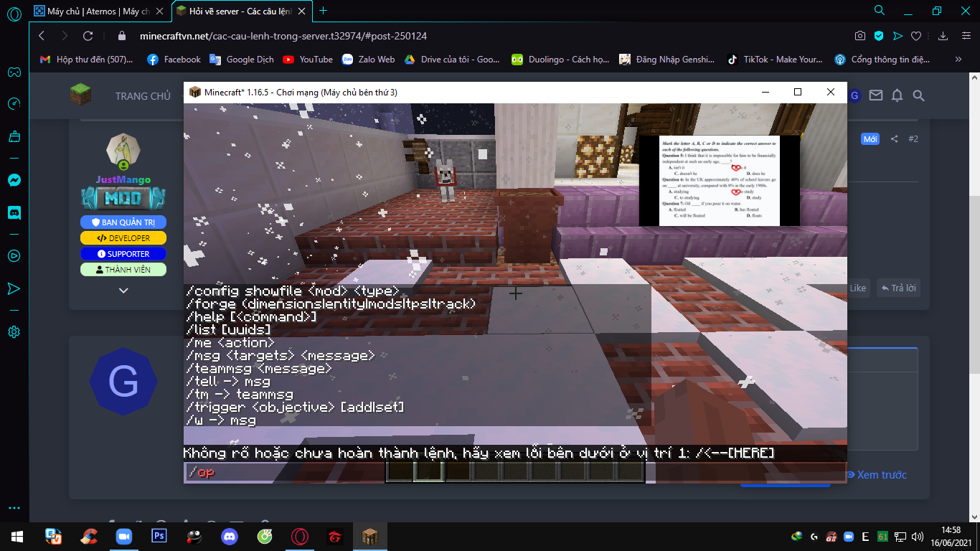980x551 pixels.
Task: Click the SUPPORTER badge
Action: click(x=123, y=254)
